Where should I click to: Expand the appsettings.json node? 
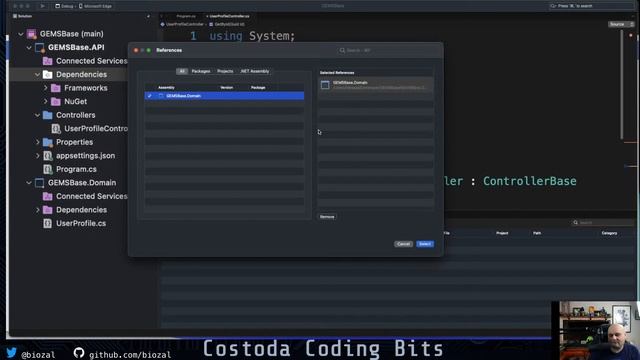(37, 156)
